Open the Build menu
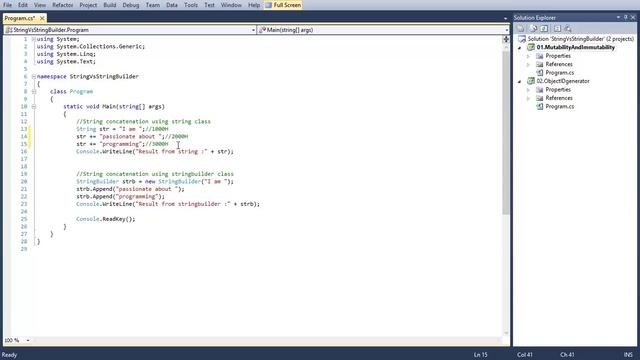Image resolution: width=640 pixels, height=360 pixels. click(110, 5)
